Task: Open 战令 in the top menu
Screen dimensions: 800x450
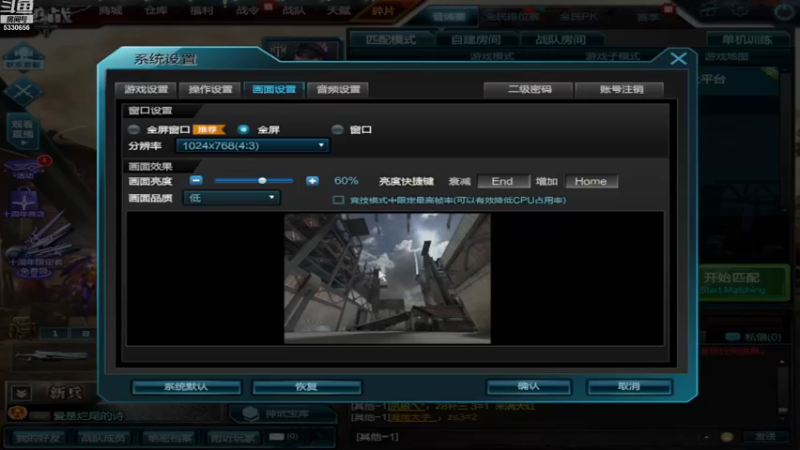Action: point(247,11)
